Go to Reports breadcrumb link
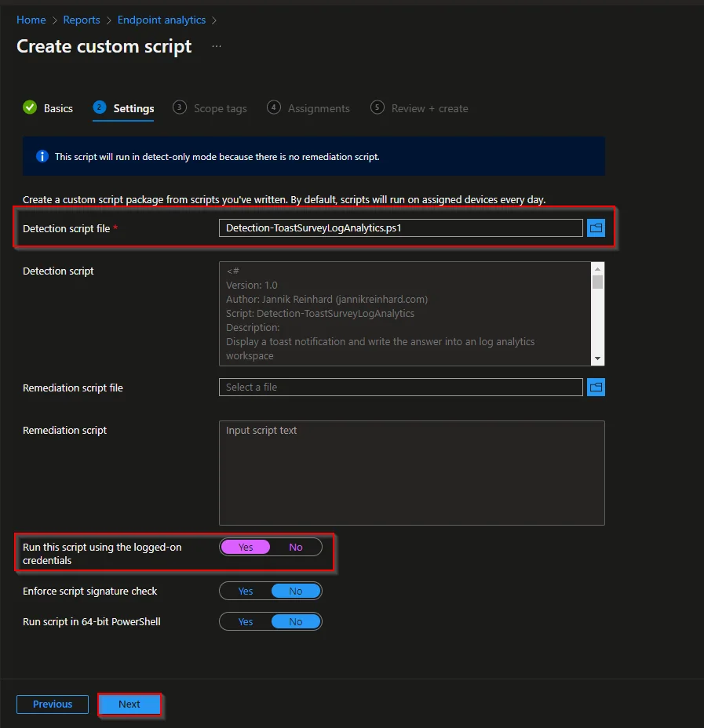This screenshot has width=704, height=728. [x=82, y=20]
